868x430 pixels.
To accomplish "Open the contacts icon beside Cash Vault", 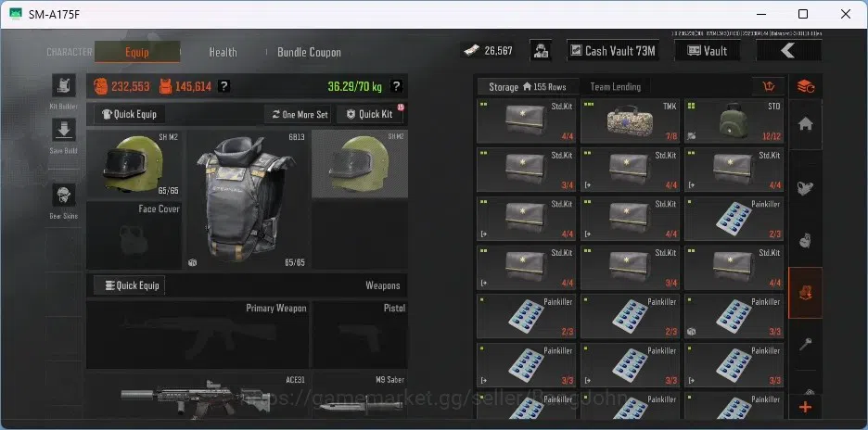I will (x=541, y=51).
